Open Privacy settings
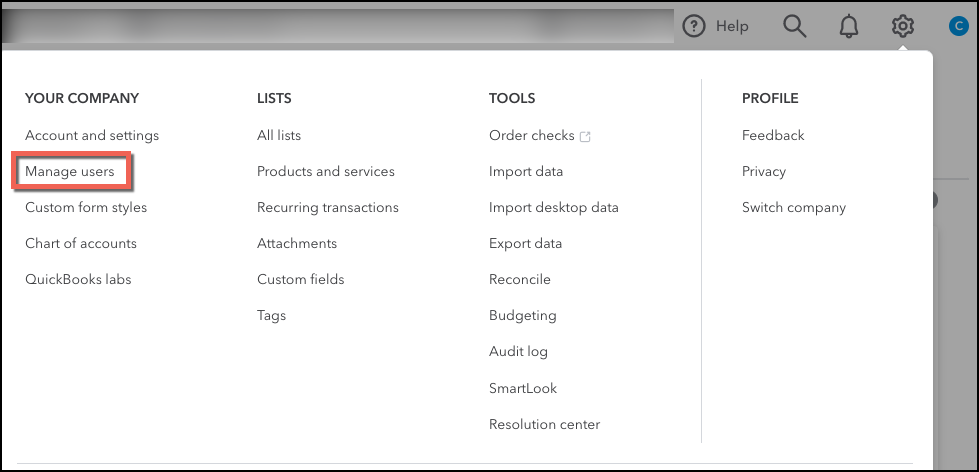 point(764,171)
